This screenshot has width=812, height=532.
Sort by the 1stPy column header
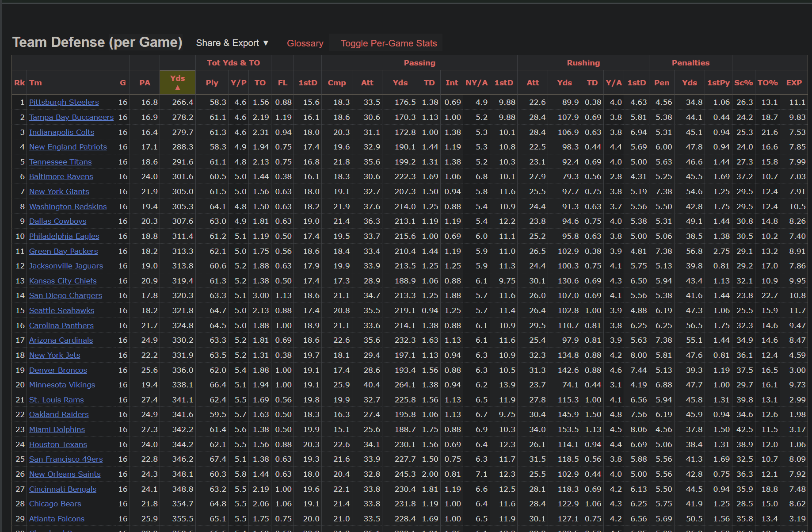point(718,83)
